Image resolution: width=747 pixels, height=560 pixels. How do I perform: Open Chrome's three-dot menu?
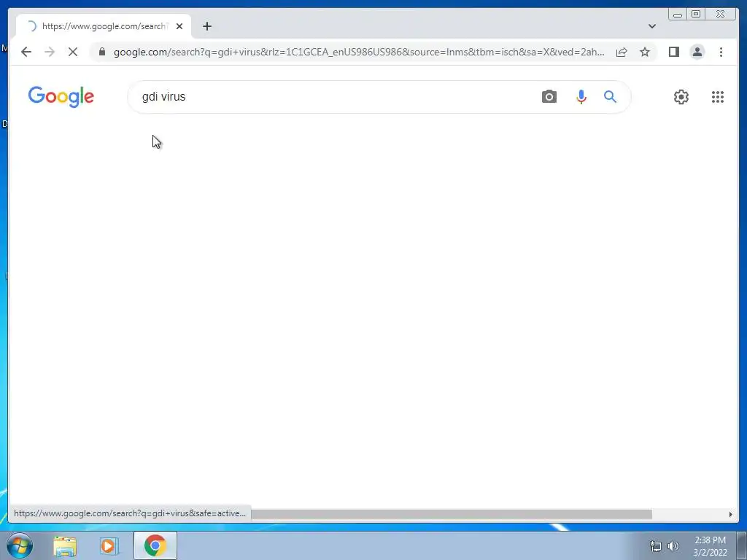[721, 52]
